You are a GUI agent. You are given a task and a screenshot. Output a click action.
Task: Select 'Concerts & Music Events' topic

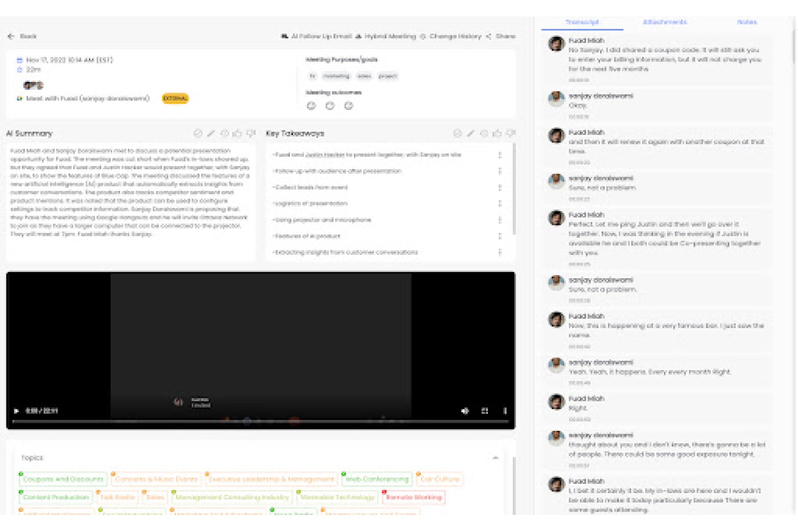point(156,479)
